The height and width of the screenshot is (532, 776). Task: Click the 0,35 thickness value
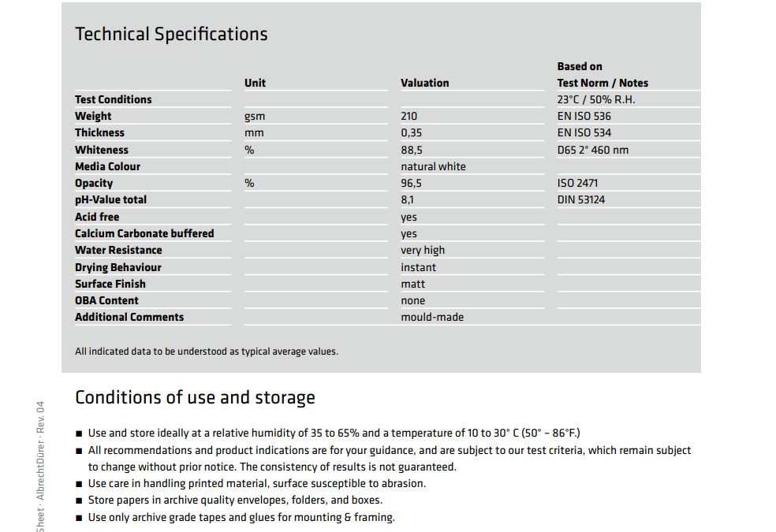pyautogui.click(x=411, y=133)
